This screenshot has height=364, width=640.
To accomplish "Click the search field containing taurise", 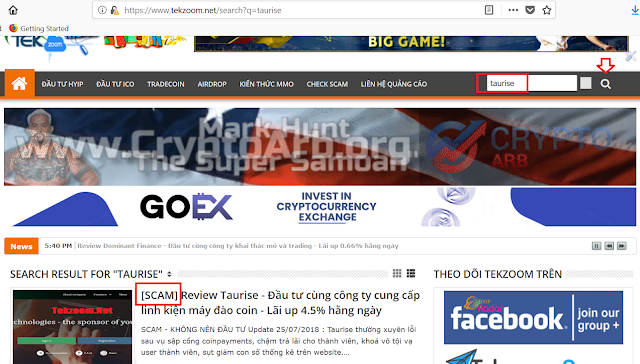I will pos(531,83).
